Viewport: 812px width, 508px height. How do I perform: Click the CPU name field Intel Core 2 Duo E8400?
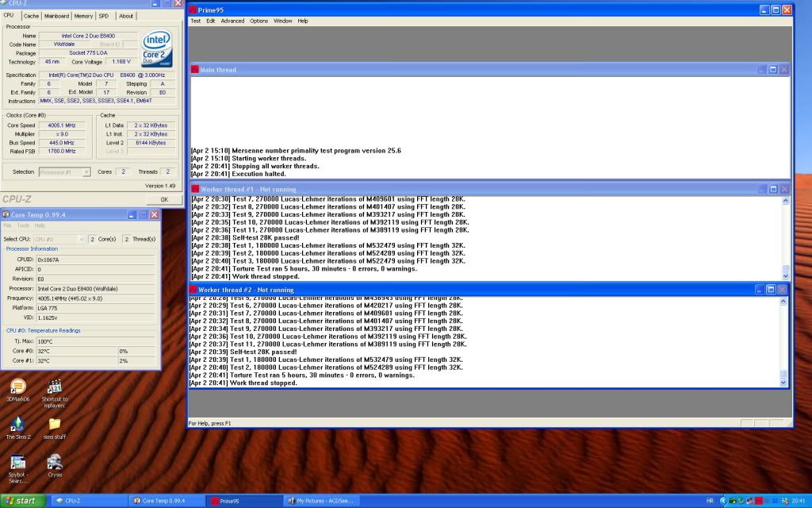[88, 36]
